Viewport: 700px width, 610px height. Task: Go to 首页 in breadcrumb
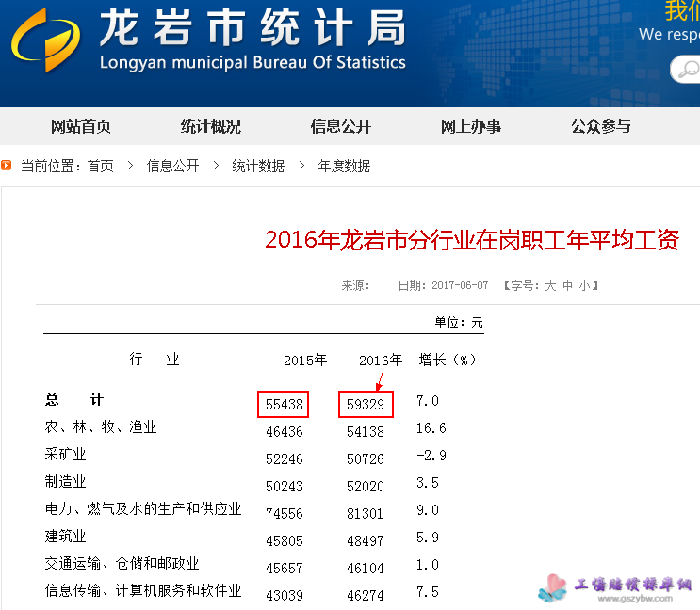coord(101,166)
